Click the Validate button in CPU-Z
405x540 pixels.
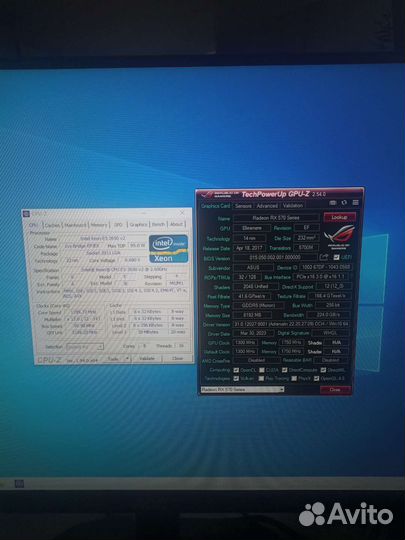pyautogui.click(x=147, y=359)
